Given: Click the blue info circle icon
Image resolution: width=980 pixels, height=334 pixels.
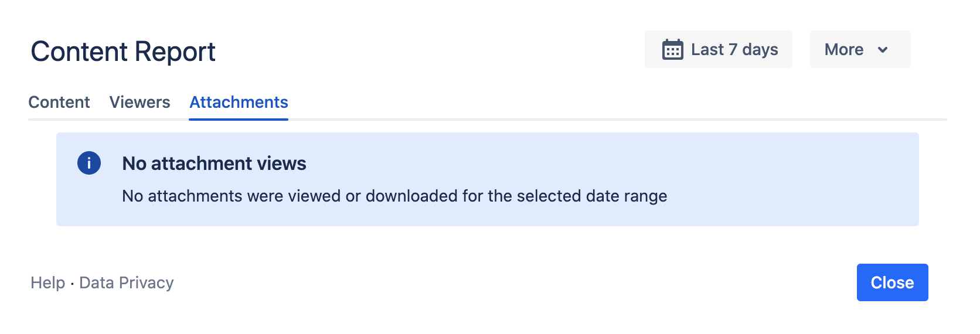Looking at the screenshot, I should pos(89,163).
